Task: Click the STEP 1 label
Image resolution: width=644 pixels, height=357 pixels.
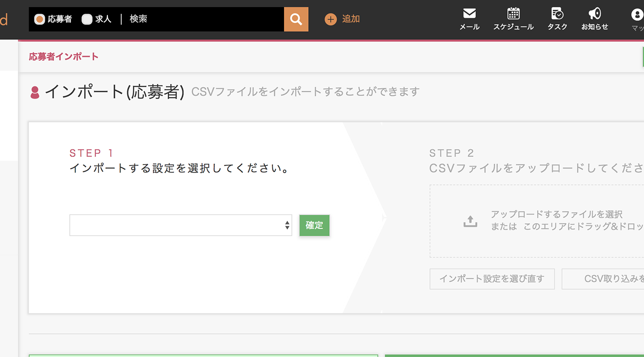Action: 92,153
